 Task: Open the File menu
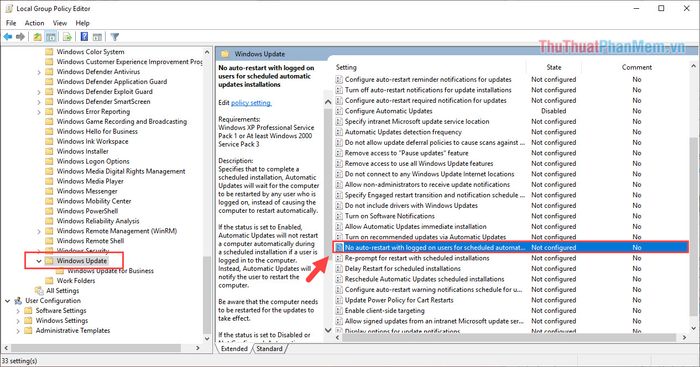tap(11, 23)
